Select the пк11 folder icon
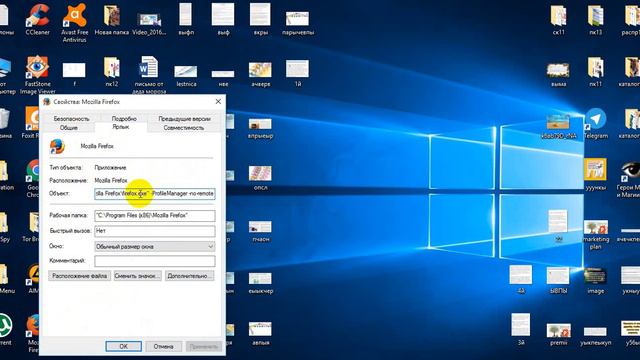The width and height of the screenshot is (640, 360). point(596,71)
